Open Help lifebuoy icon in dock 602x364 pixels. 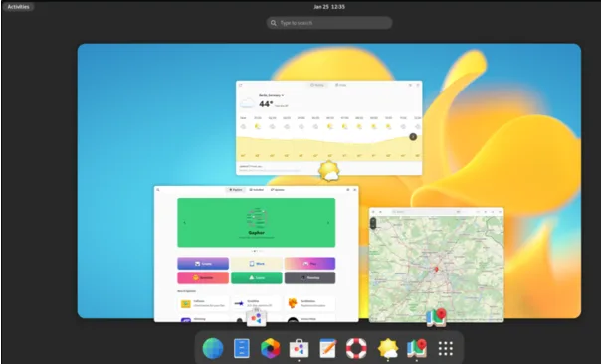coord(356,348)
